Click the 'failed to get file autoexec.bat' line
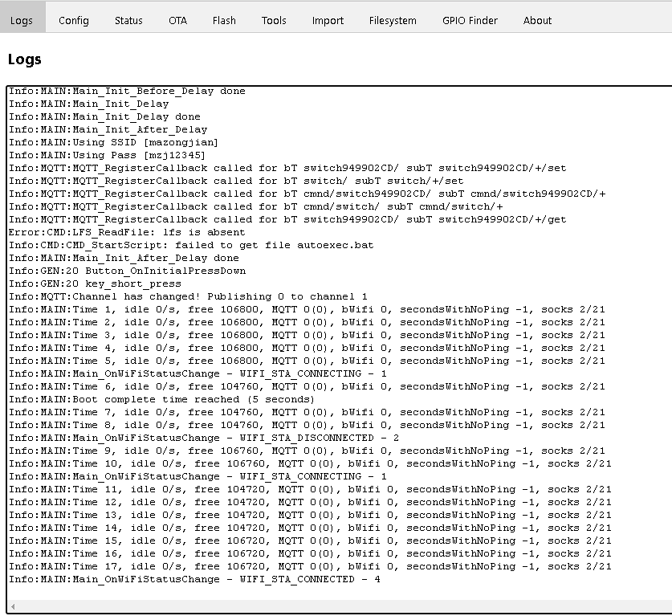 [x=191, y=245]
